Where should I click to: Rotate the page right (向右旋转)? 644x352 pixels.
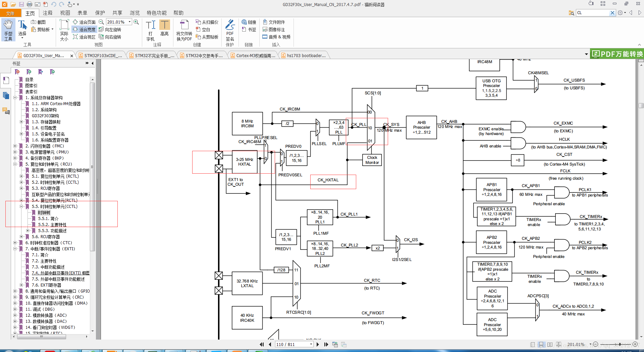click(110, 37)
